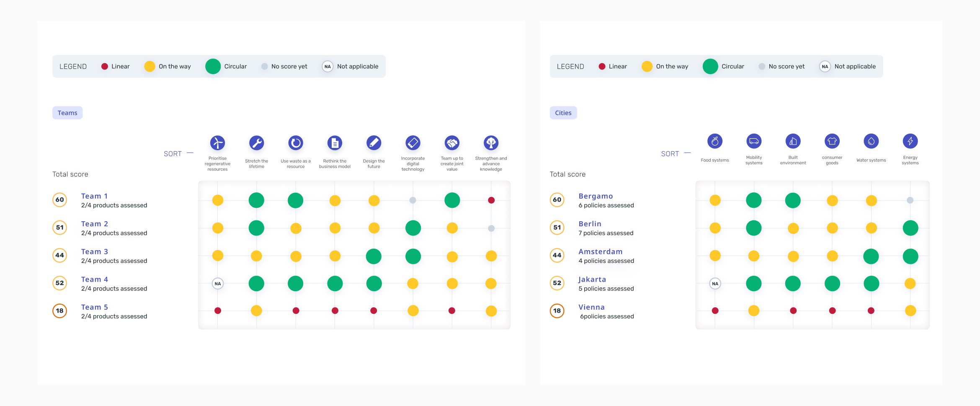Click the Built environment building icon
980x406 pixels.
coord(793,141)
